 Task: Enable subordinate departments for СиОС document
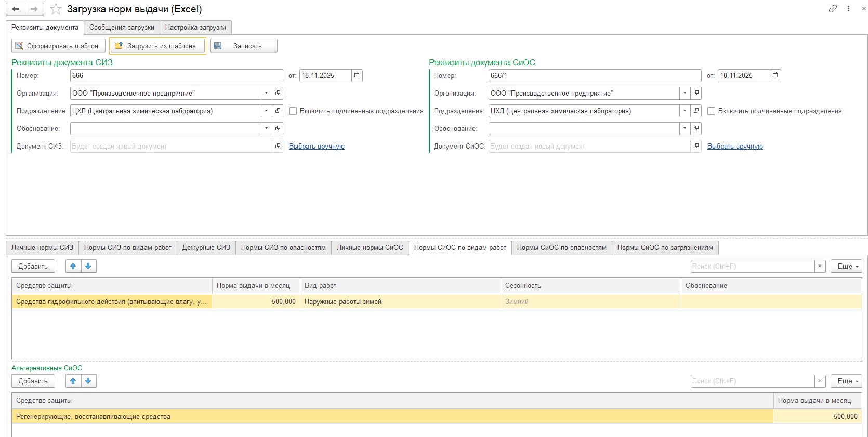pos(712,111)
